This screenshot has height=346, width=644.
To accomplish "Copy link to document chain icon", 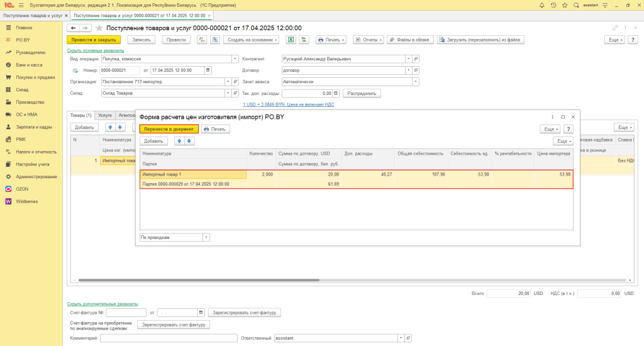I will click(615, 28).
